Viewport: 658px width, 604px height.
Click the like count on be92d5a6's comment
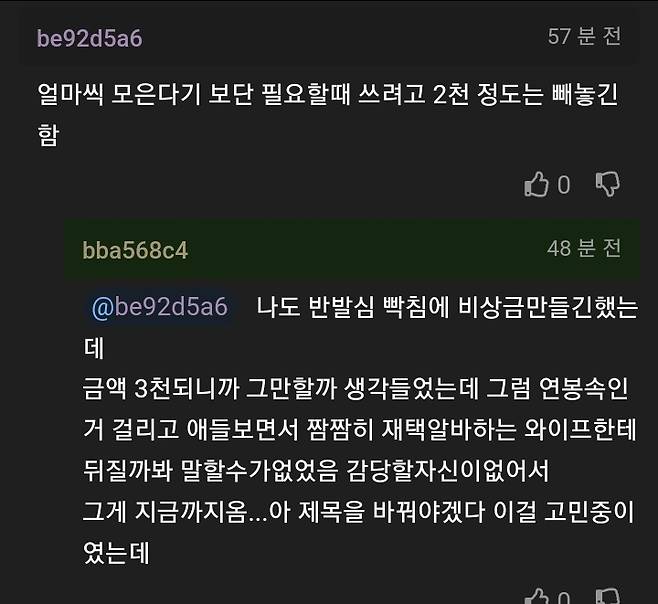pos(564,185)
